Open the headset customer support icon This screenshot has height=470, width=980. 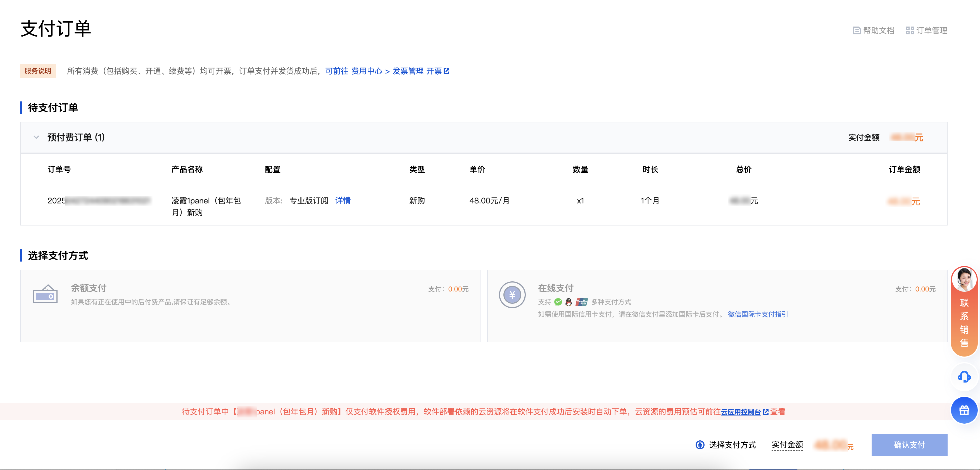964,377
